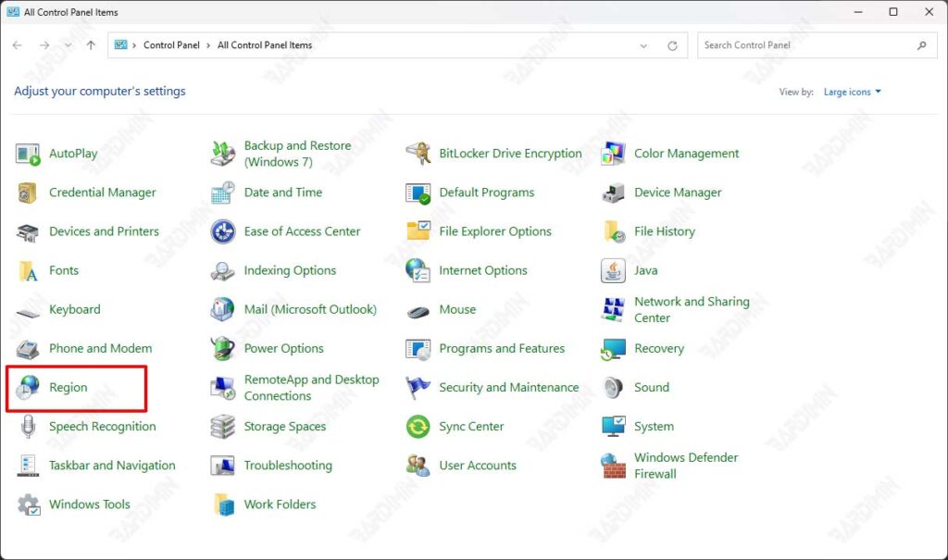Click the User Accounts icon
This screenshot has width=948, height=560.
[x=418, y=466]
